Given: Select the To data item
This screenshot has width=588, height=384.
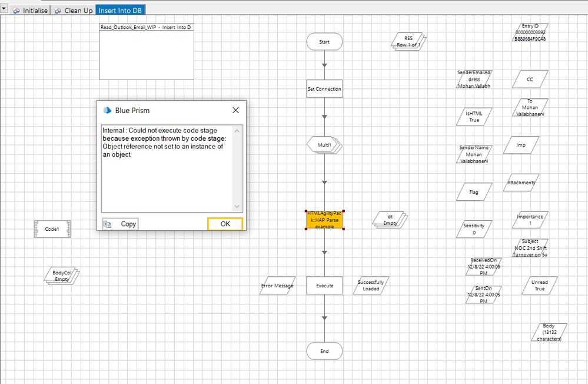Looking at the screenshot, I should pyautogui.click(x=530, y=107).
